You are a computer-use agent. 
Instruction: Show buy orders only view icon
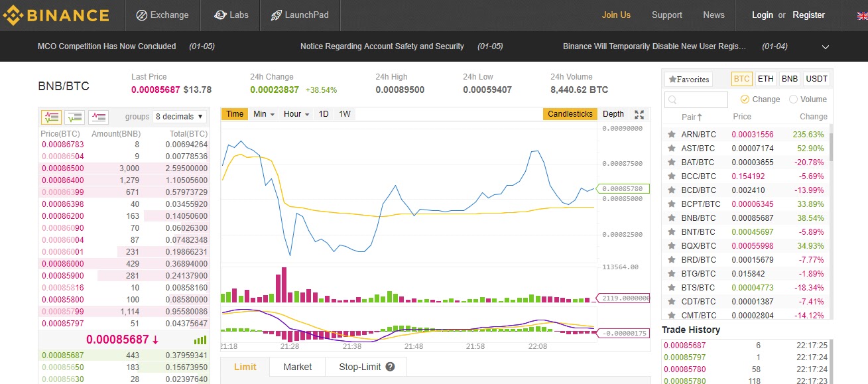(x=74, y=117)
